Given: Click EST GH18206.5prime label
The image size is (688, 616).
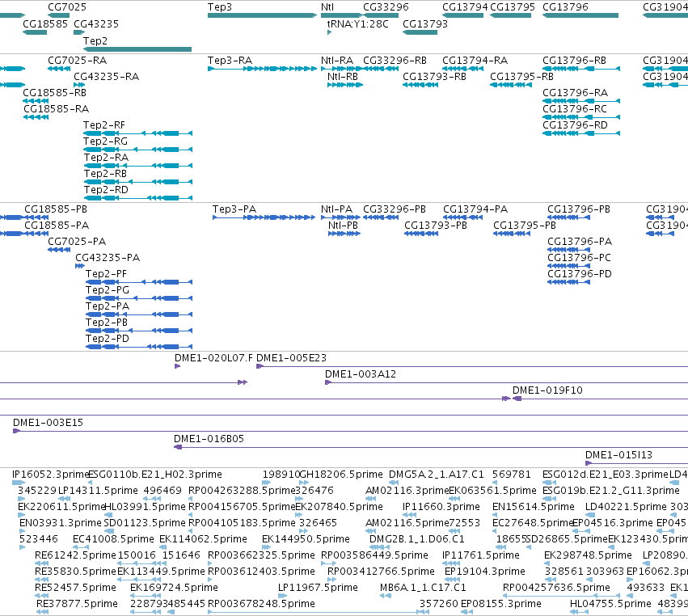Looking at the screenshot, I should pyautogui.click(x=341, y=475).
